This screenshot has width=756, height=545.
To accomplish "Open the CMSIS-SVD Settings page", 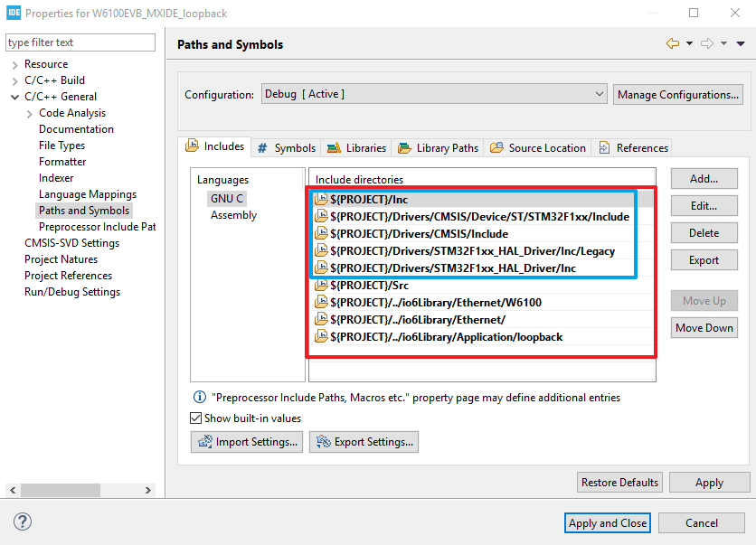I will [x=71, y=243].
